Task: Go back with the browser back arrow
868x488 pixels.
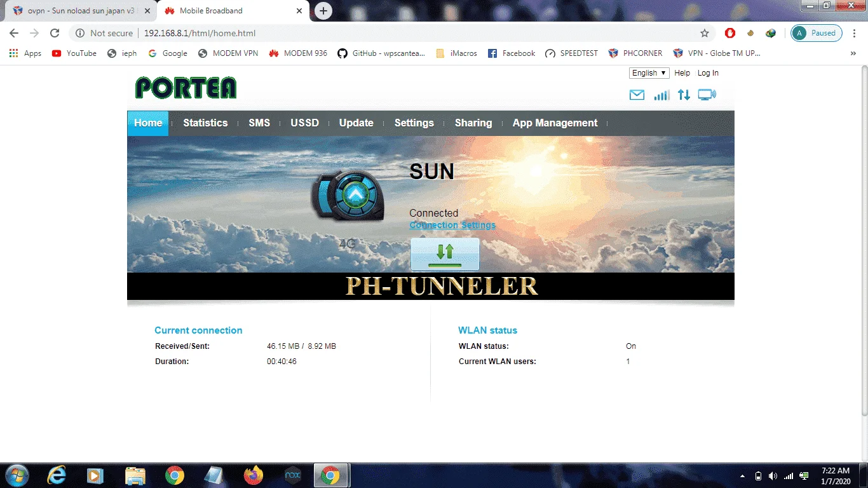Action: (x=14, y=33)
